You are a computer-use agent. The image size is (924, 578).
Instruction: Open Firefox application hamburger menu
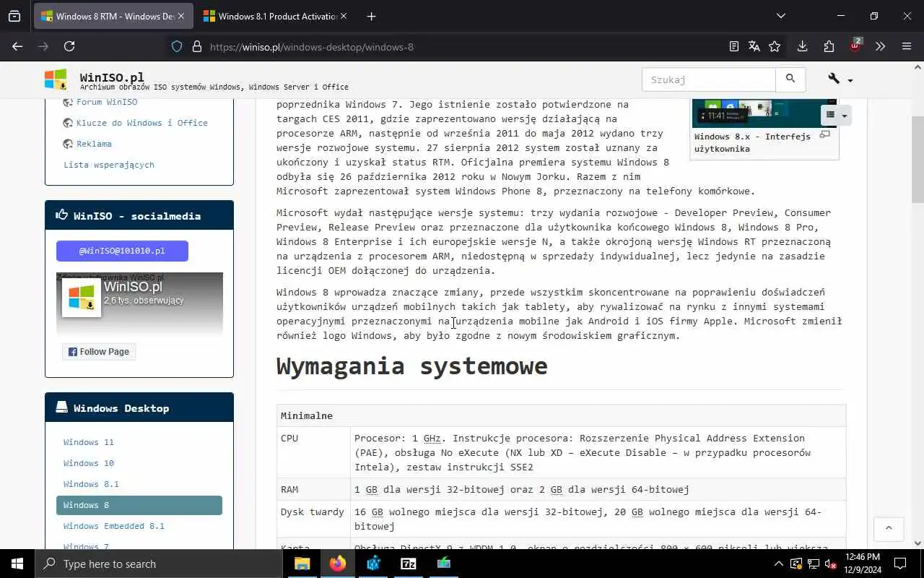(907, 46)
